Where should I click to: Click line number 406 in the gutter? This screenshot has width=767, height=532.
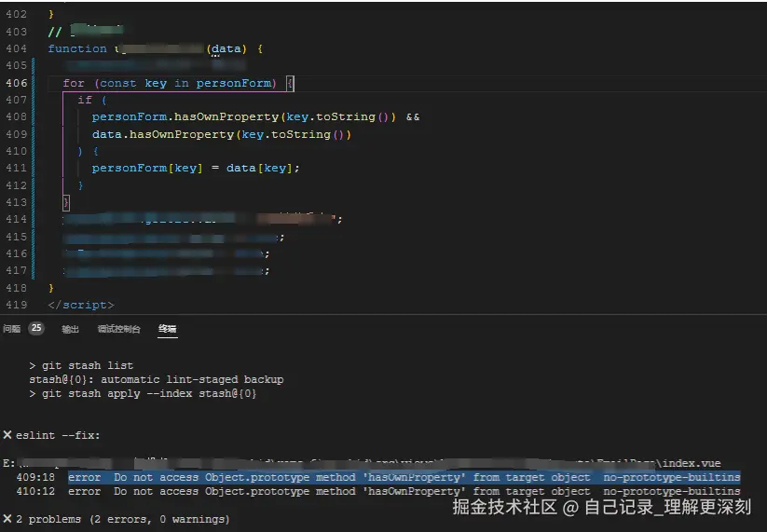(16, 83)
